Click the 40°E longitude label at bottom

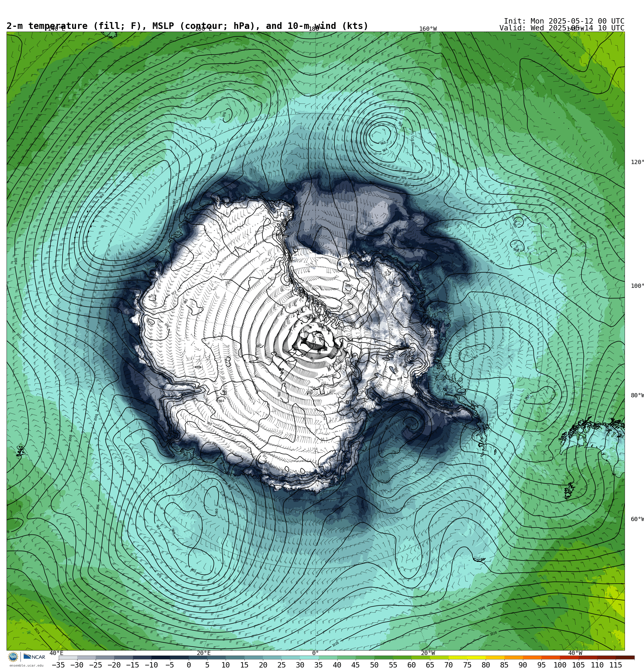tap(56, 653)
